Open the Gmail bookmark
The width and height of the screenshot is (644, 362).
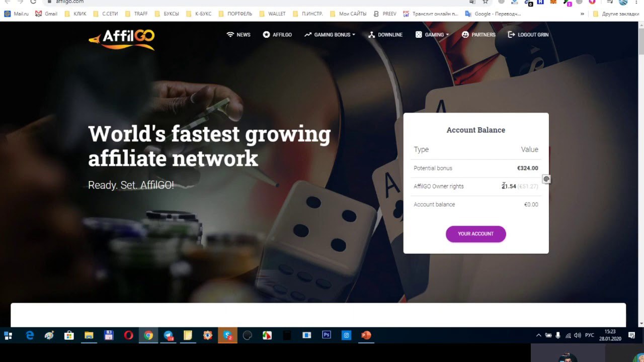point(46,14)
